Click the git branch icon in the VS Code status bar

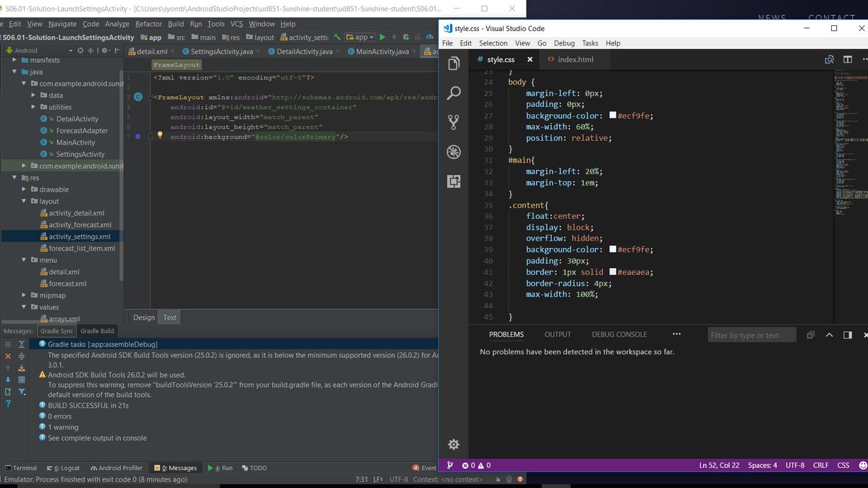tap(450, 465)
